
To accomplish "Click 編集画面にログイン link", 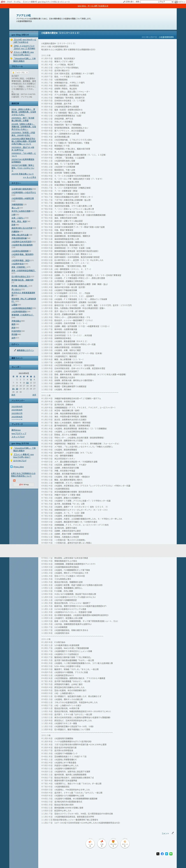I will pos(25,350).
